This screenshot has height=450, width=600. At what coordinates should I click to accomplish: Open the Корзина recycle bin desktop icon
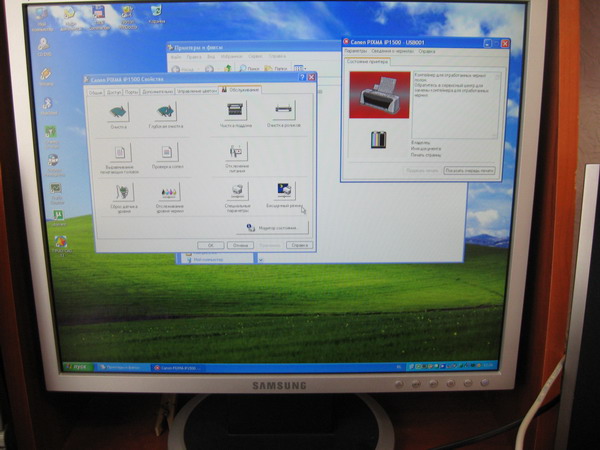coord(157,15)
